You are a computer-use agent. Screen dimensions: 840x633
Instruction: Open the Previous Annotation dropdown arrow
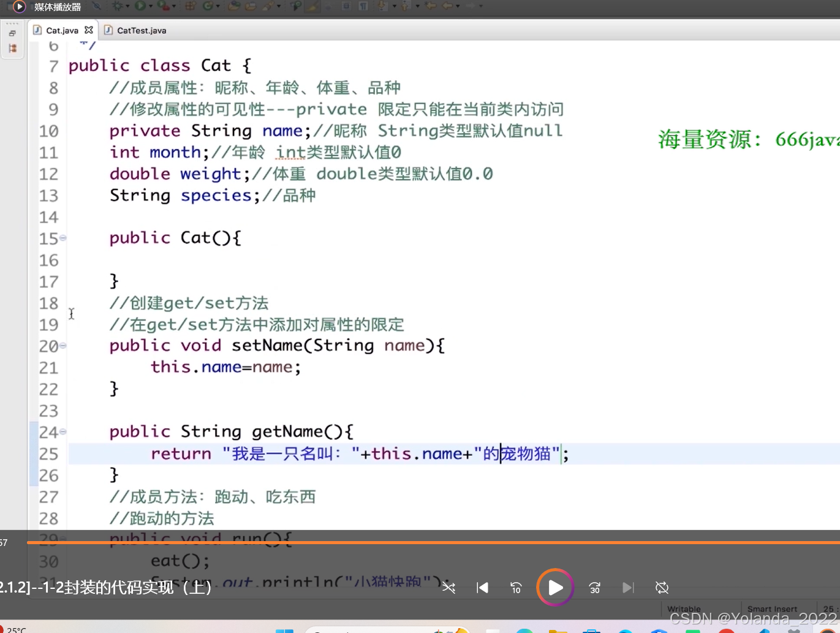click(x=417, y=6)
